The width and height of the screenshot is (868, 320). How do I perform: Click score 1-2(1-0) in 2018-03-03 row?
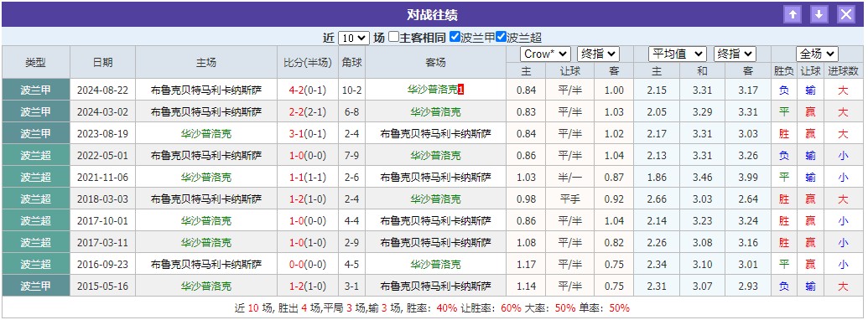tap(308, 199)
